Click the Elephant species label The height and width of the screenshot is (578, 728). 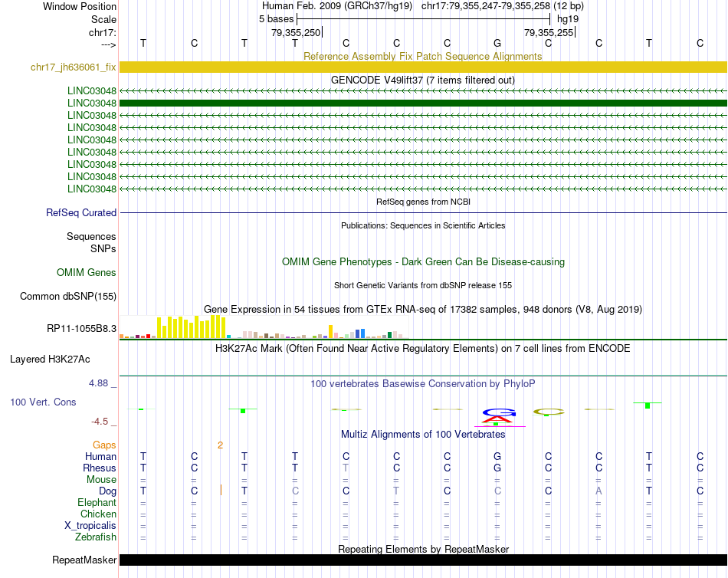97,502
